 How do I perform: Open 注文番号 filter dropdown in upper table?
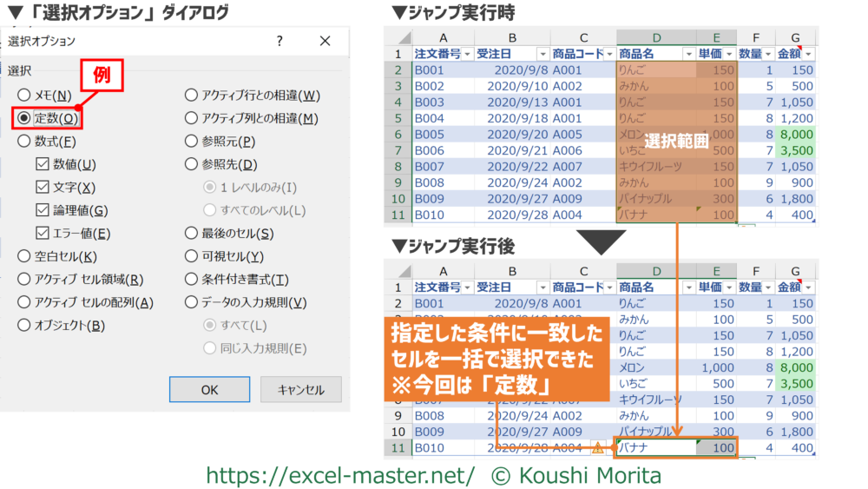467,55
